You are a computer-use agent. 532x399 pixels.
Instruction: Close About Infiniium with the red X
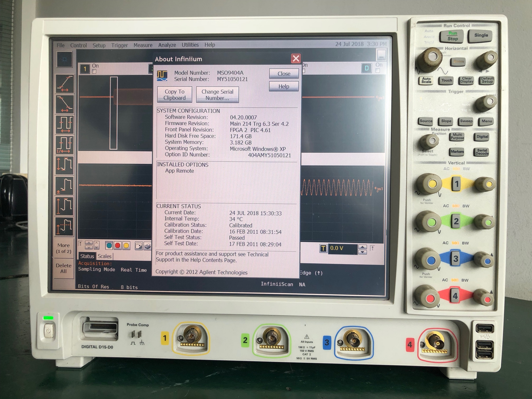pos(296,58)
